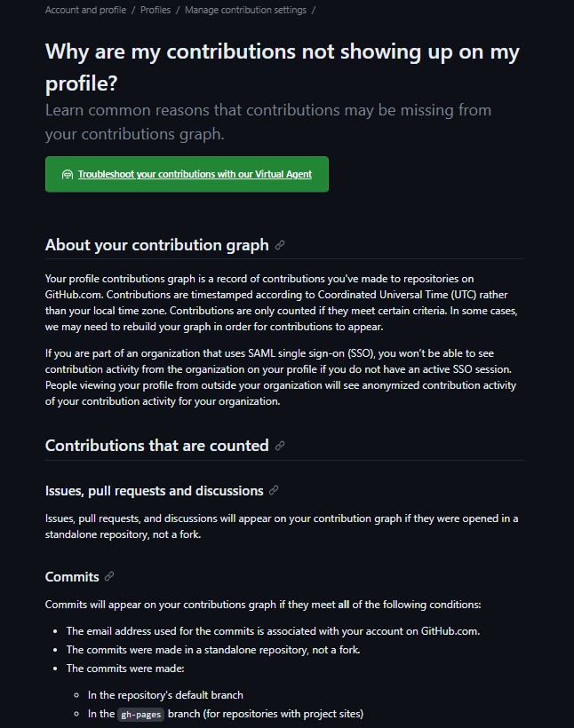Click the Virtual Agent headset icon
This screenshot has width=574, height=728.
click(68, 175)
